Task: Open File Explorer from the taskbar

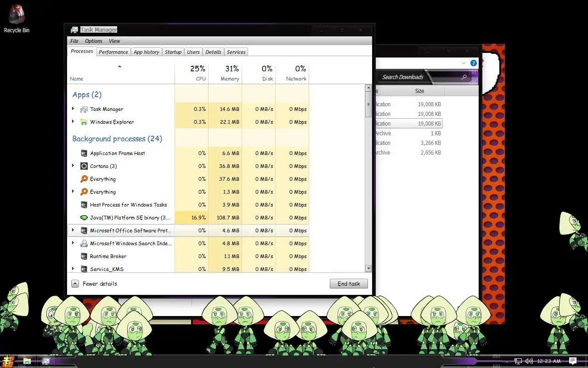Action: (27, 361)
